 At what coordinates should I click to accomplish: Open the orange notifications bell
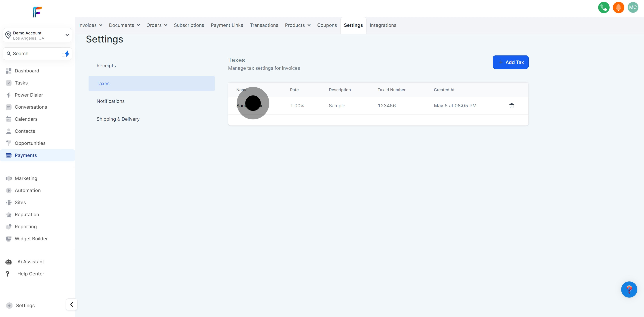coord(618,8)
